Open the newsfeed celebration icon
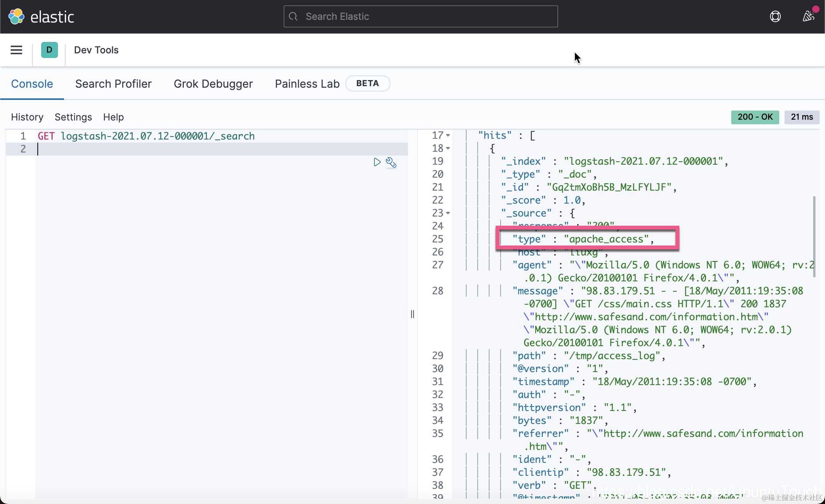The image size is (825, 504). 808,16
